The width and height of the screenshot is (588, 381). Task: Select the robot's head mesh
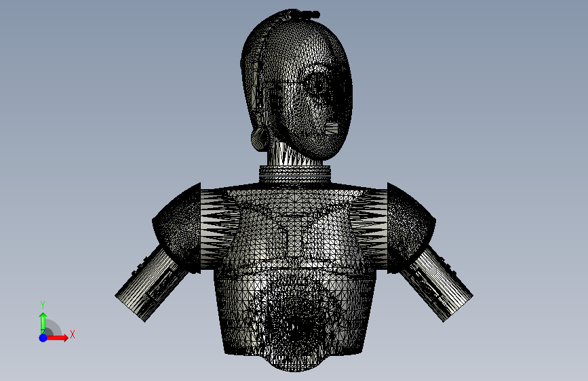tap(296, 84)
